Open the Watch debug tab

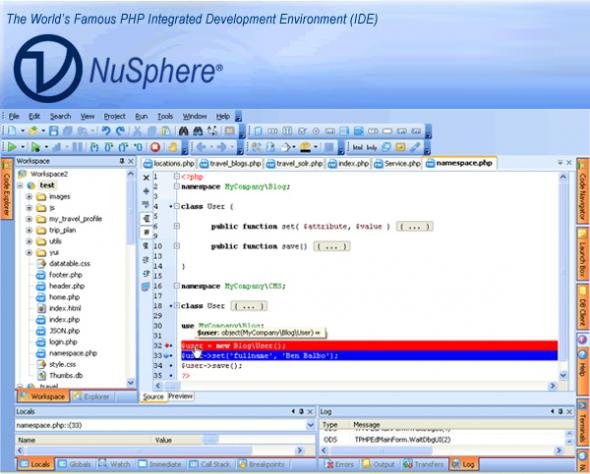pyautogui.click(x=115, y=465)
